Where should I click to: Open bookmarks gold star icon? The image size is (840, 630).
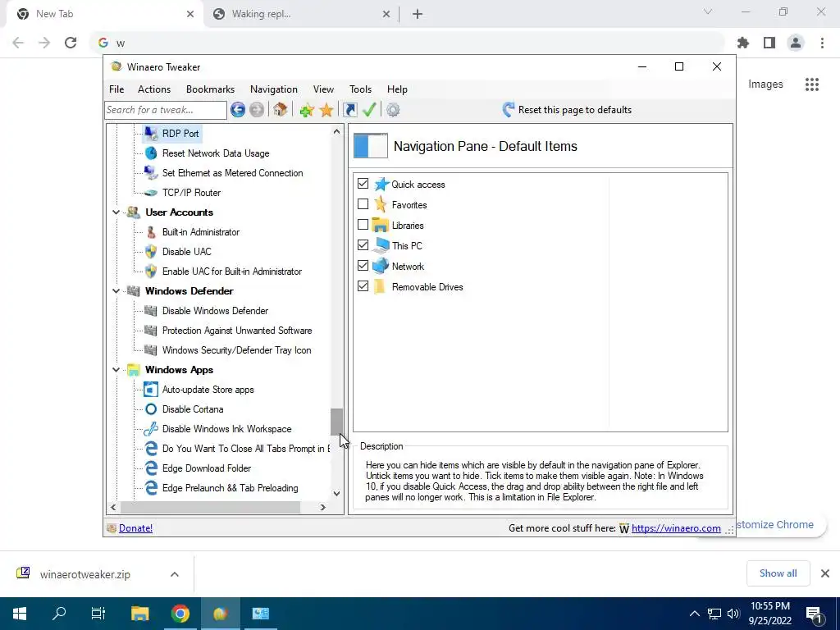click(x=326, y=110)
